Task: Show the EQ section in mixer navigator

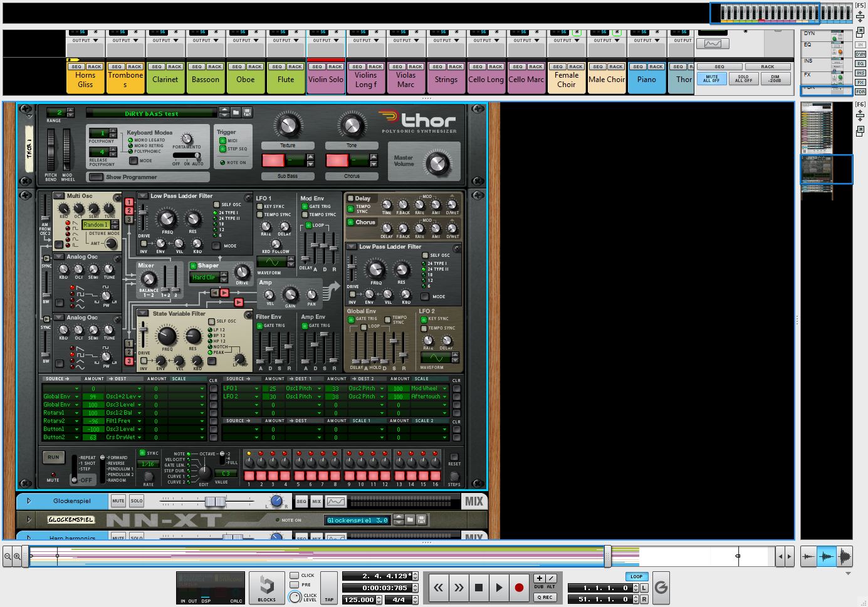Action: pyautogui.click(x=808, y=44)
